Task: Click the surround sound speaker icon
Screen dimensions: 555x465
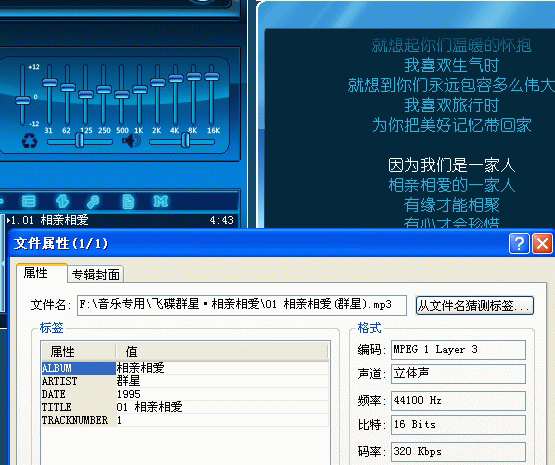Action: (131, 141)
